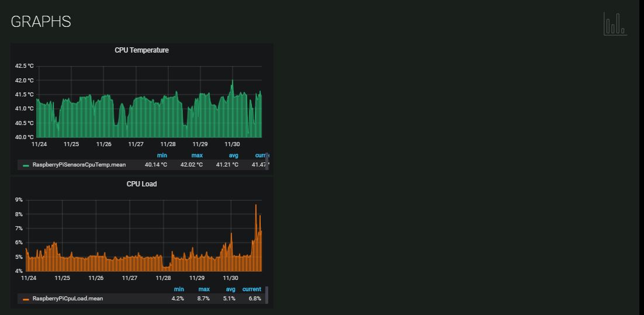Sort CPU Load legend by max
Screen dimensions: 644x315
[204, 289]
